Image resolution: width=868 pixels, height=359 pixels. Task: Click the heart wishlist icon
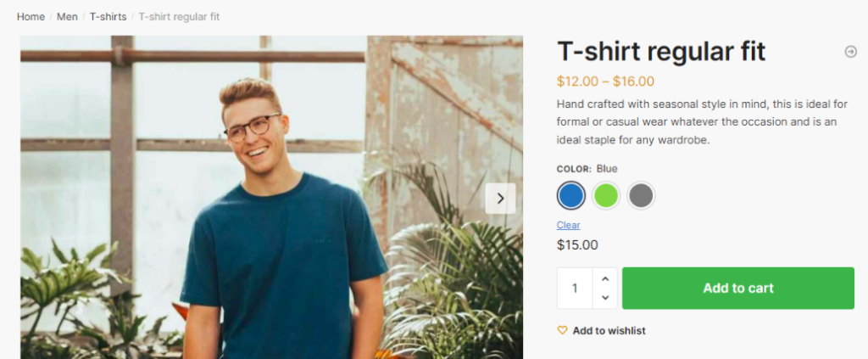pyautogui.click(x=562, y=330)
